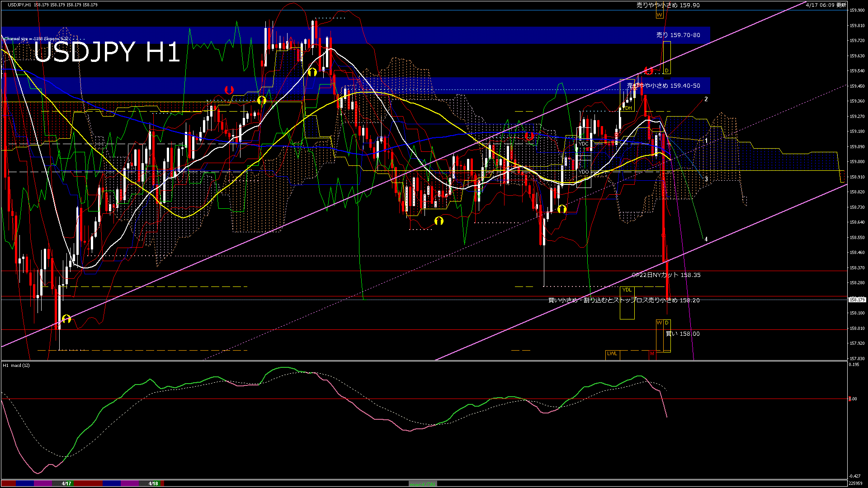Toggle the macd ON button
The height and width of the screenshot is (488, 868).
pos(423,483)
